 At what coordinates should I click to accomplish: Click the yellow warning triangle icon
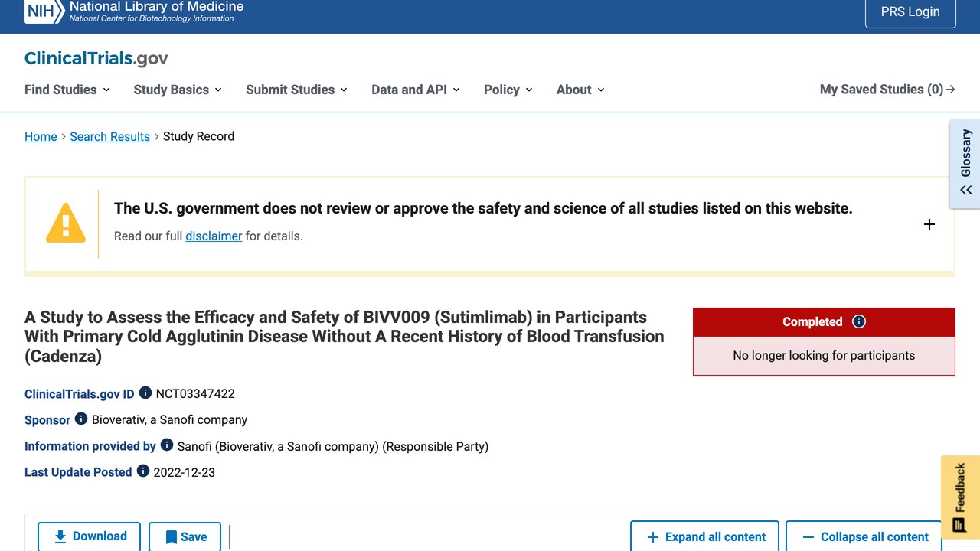[66, 223]
